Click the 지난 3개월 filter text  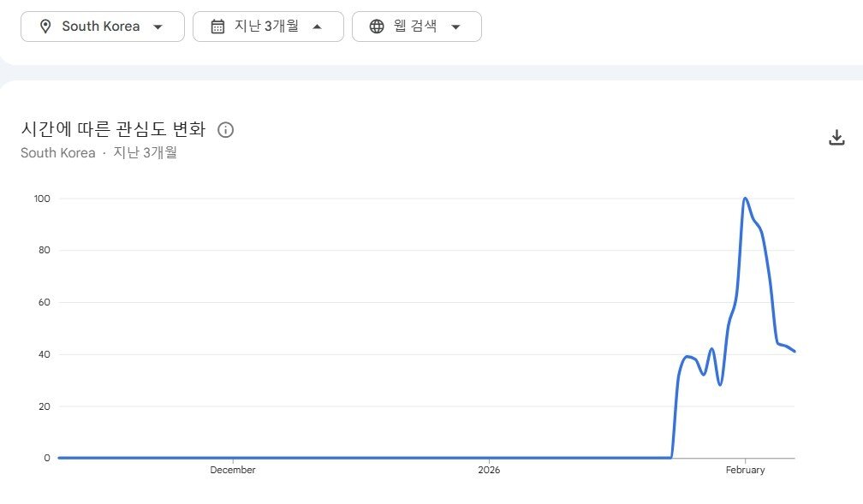266,27
